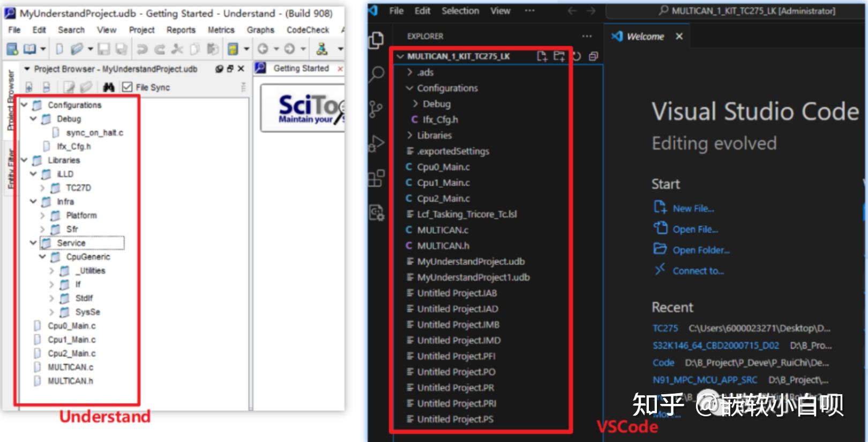Collapse CpuGeneric node in Understand tree
This screenshot has height=442, width=868.
(42, 257)
